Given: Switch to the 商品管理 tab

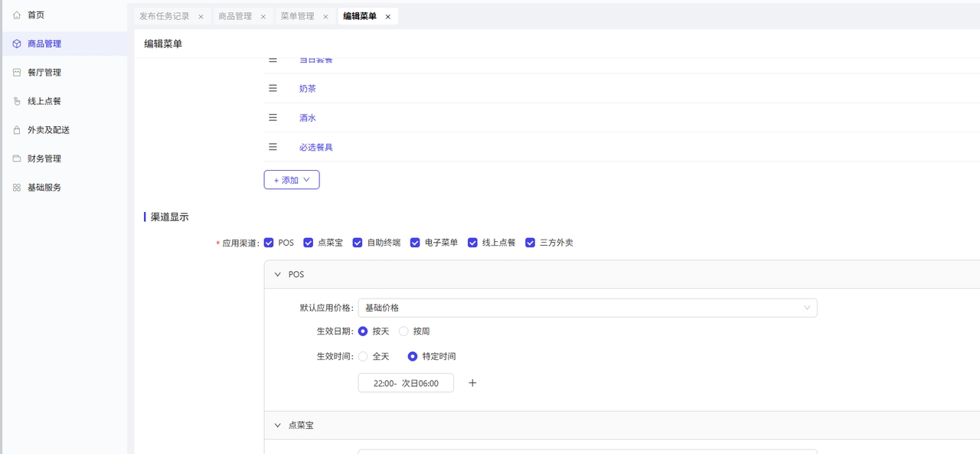Looking at the screenshot, I should point(234,16).
